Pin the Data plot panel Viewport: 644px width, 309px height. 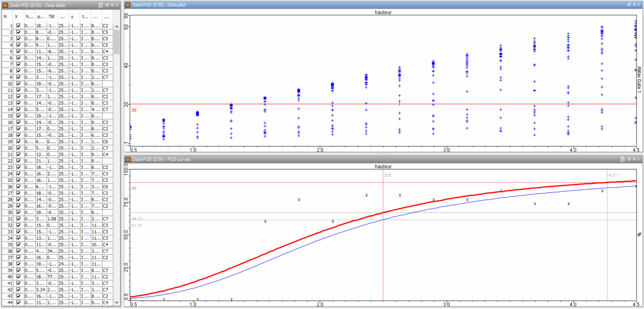coord(634,5)
